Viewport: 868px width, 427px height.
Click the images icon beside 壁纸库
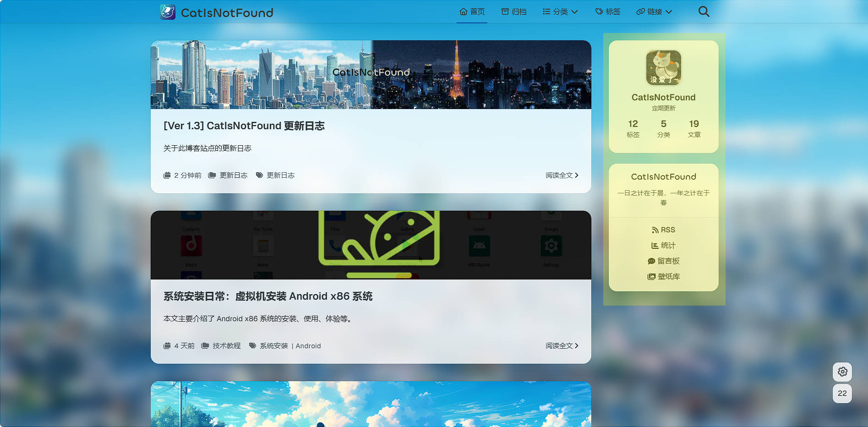pyautogui.click(x=651, y=277)
